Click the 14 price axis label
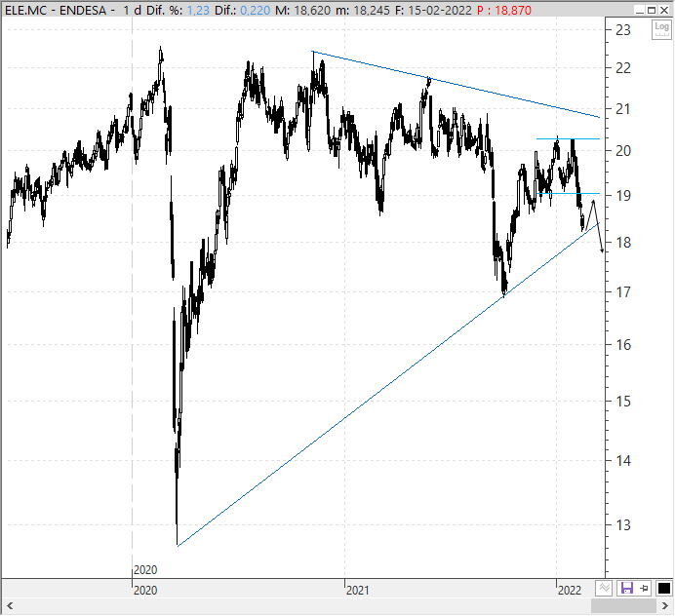675x616 pixels. coord(623,461)
